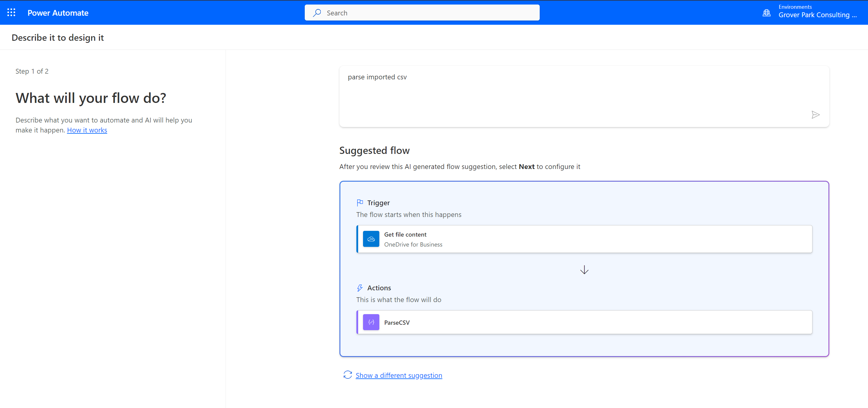The image size is (868, 408).
Task: Click the purple ParseCSV action icon
Action: (371, 322)
